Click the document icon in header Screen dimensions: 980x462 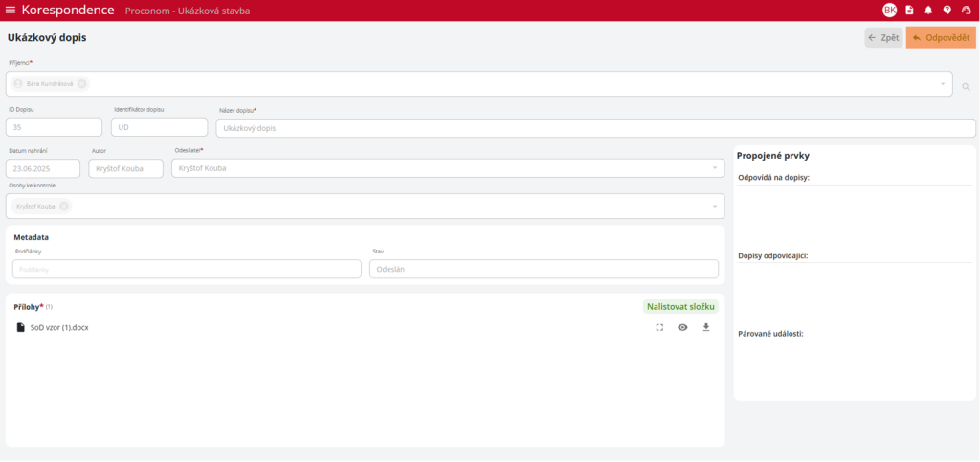click(x=909, y=11)
